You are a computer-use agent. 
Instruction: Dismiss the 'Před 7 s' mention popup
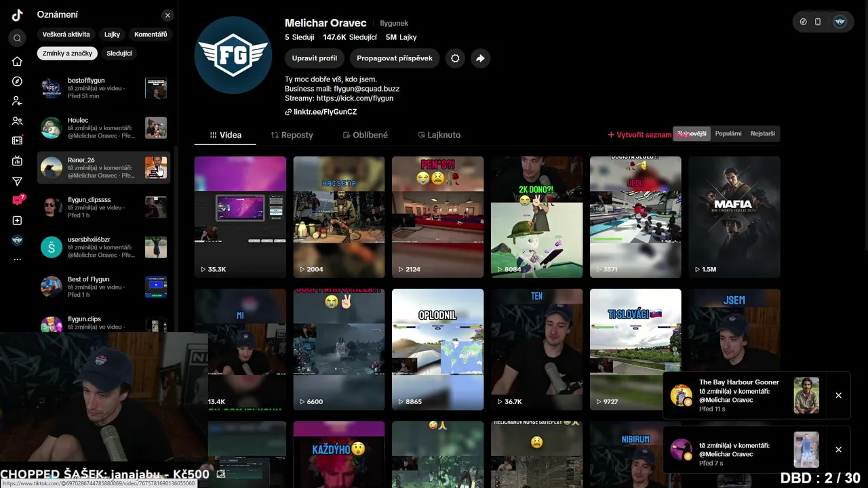click(838, 449)
